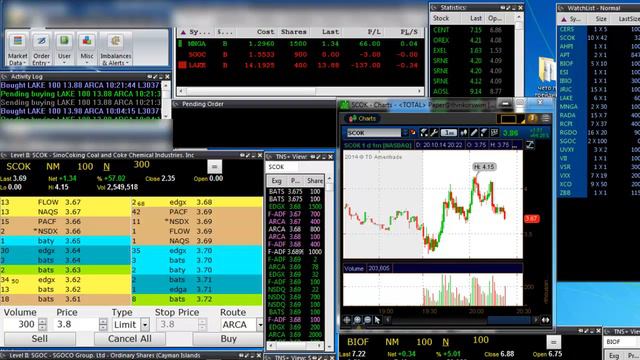Viewport: 640px width, 360px height.
Task: Select the pencil drawing tool in chart toolbar
Action: point(474,133)
